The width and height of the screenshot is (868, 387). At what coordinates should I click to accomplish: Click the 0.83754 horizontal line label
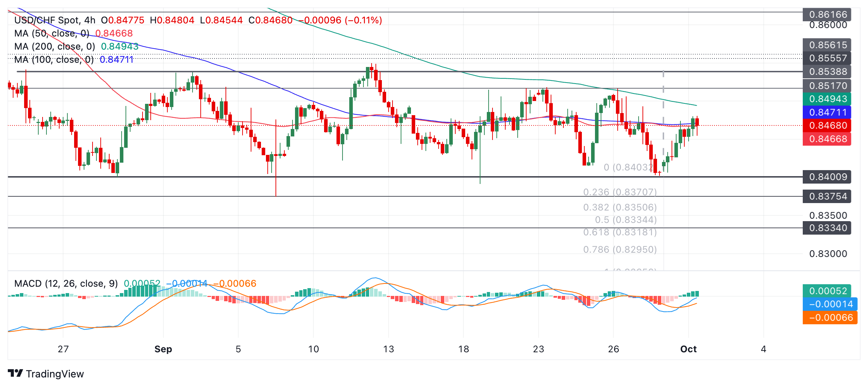(x=827, y=196)
